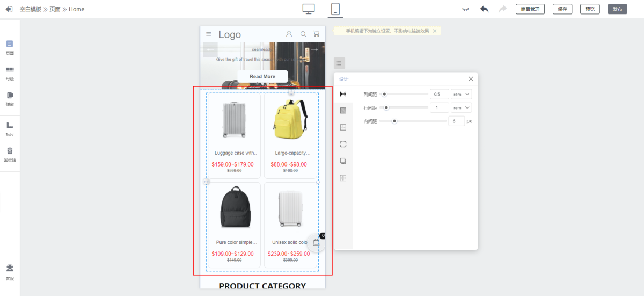Click the 内间距 padding slider handle
Image resolution: width=644 pixels, height=296 pixels.
click(394, 121)
